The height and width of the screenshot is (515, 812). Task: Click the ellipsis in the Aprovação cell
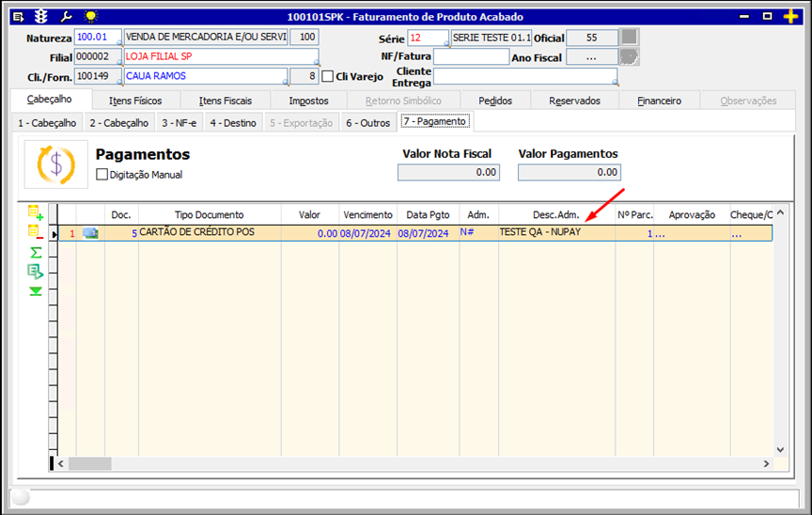click(x=660, y=234)
